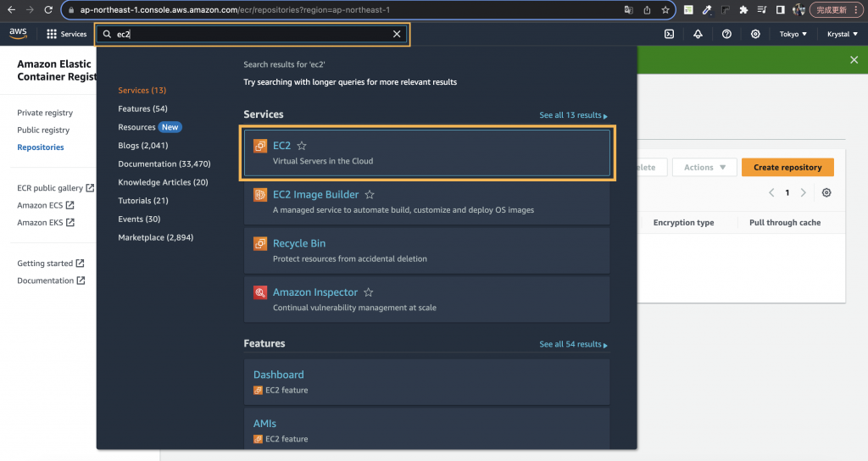Go to next page of repositories
This screenshot has height=461, width=868.
(804, 192)
